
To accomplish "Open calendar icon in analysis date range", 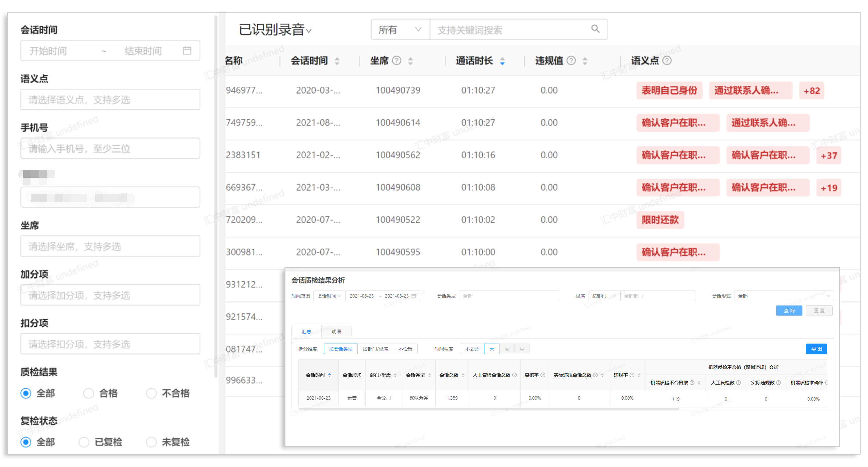I will 414,296.
